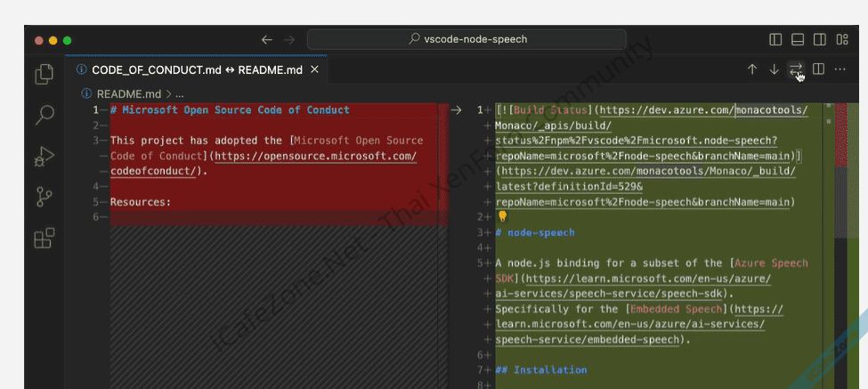Open the Search view in activity bar
Viewport: 868px width, 389px height.
click(44, 115)
